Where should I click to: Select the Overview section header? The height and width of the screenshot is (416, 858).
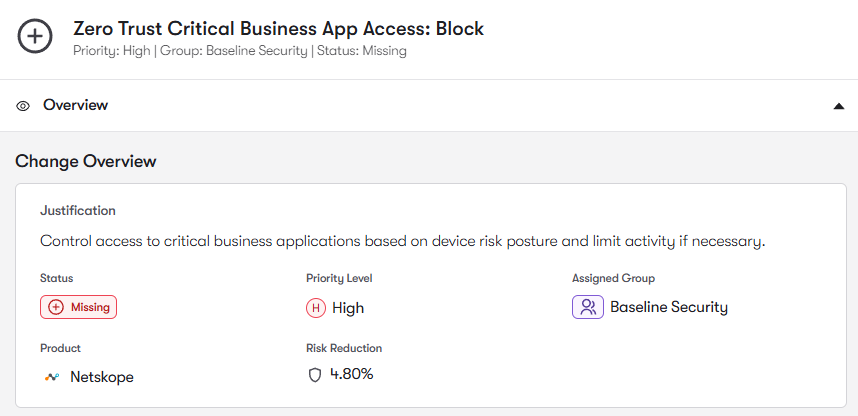[75, 105]
